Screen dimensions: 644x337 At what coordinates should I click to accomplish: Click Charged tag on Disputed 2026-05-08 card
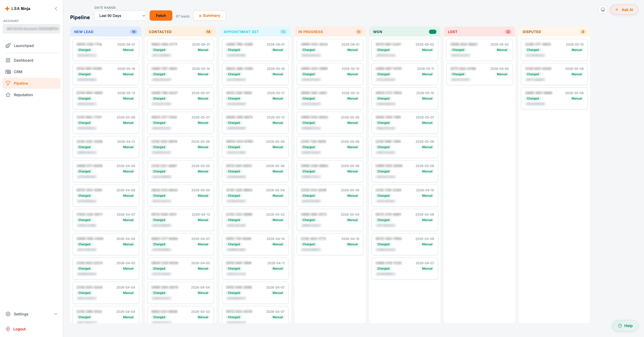coord(533,98)
